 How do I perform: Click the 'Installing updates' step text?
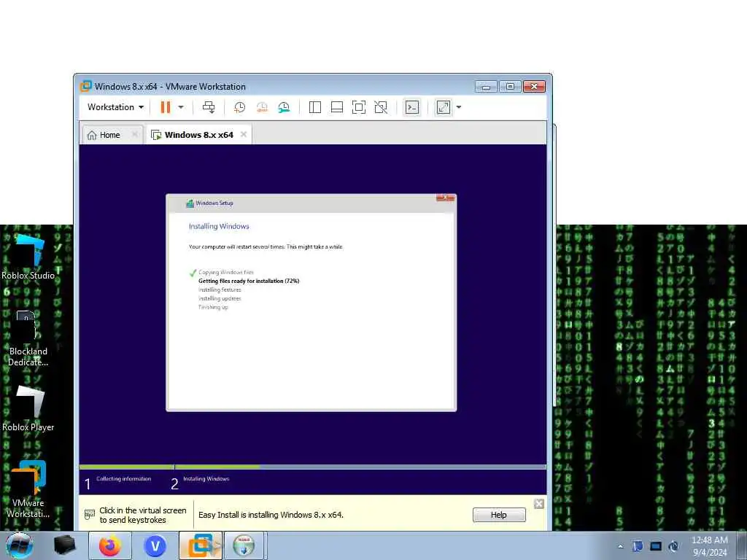coord(220,298)
